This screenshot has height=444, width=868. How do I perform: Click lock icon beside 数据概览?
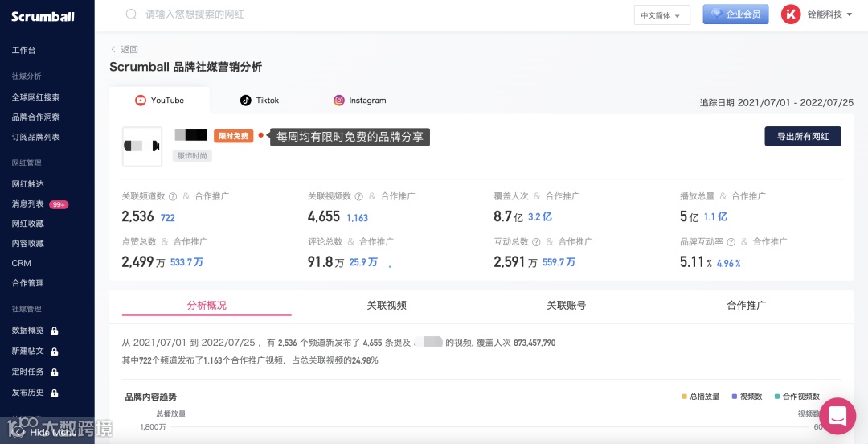pyautogui.click(x=55, y=331)
